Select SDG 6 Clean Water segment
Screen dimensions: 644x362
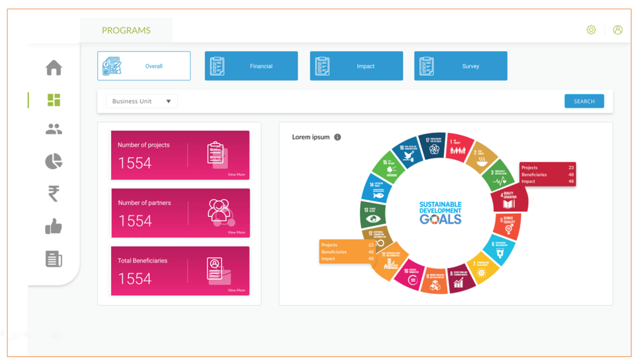[x=499, y=249]
